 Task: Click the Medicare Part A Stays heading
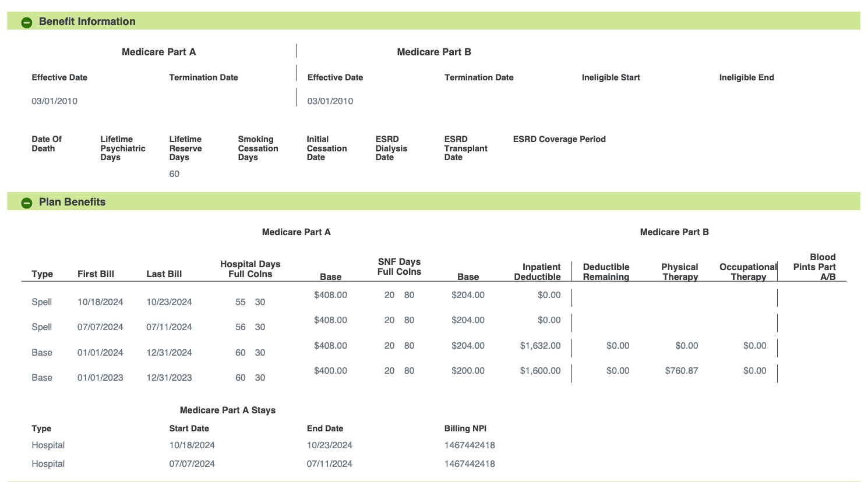[x=228, y=410]
